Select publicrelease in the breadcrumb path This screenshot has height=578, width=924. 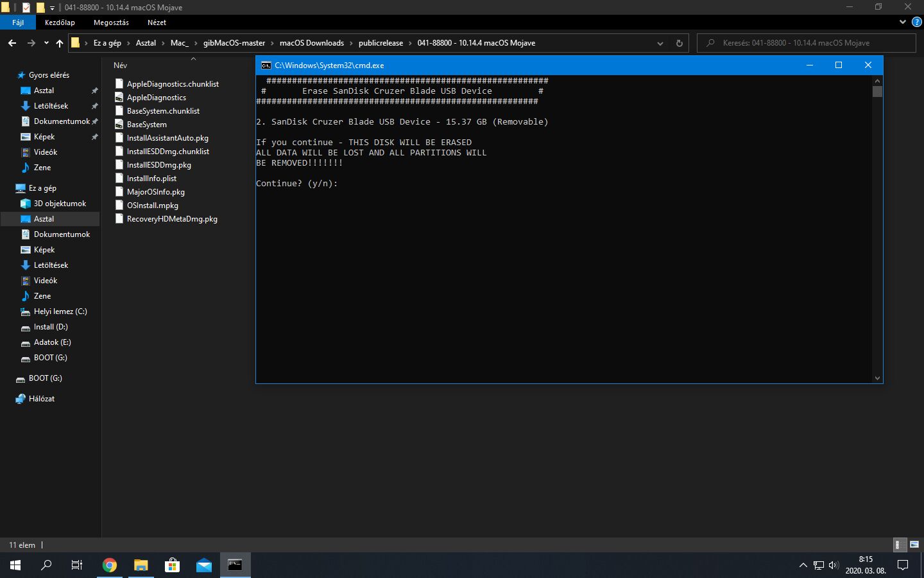point(381,43)
